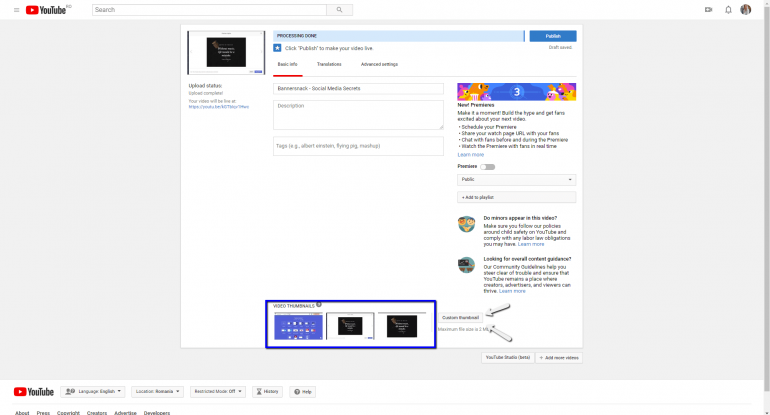Viewport: 770px width, 415px height.
Task: Click the search magnifier button
Action: pyautogui.click(x=339, y=10)
